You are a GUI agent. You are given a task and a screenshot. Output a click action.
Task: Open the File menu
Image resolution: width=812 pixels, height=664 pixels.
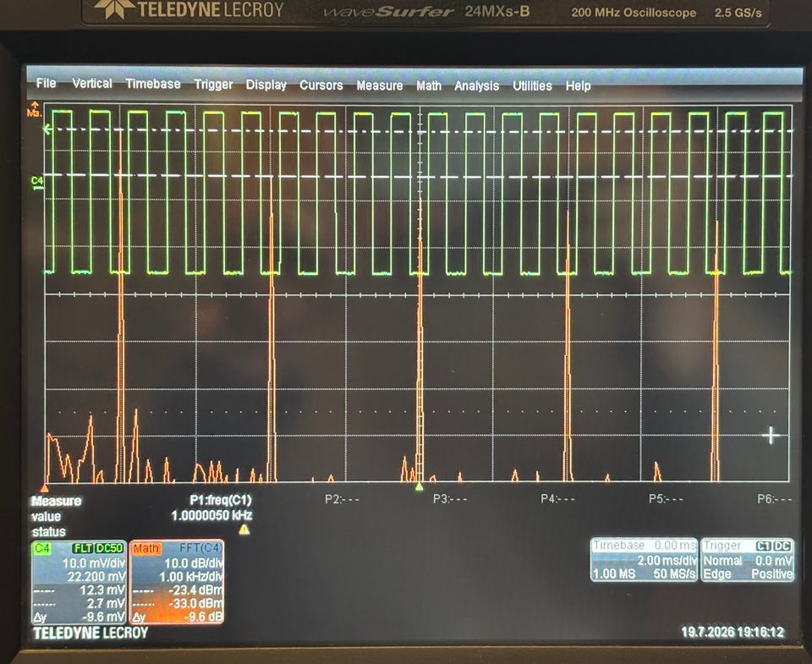(46, 83)
